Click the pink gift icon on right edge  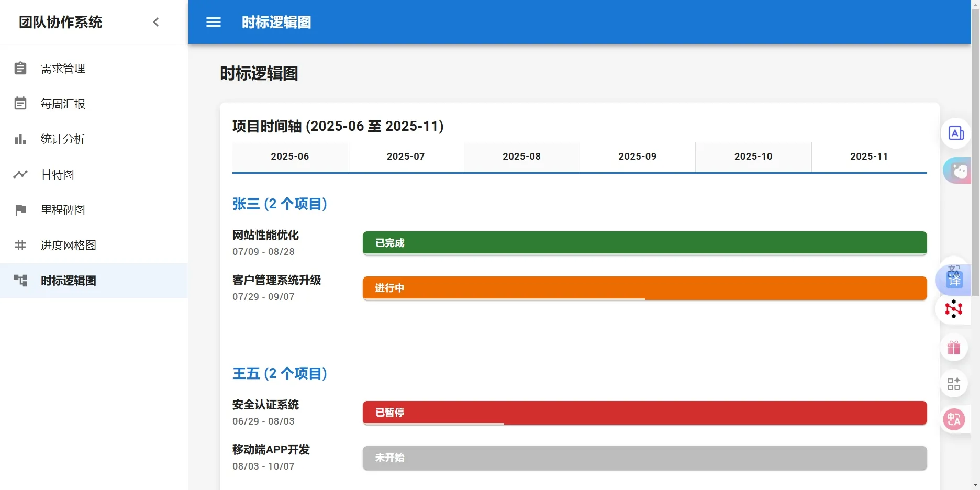coord(953,348)
